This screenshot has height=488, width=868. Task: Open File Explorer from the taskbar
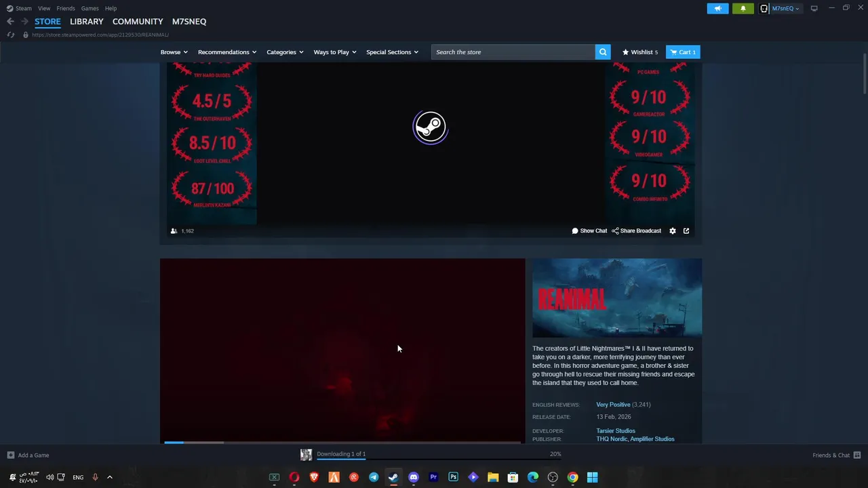tap(493, 477)
